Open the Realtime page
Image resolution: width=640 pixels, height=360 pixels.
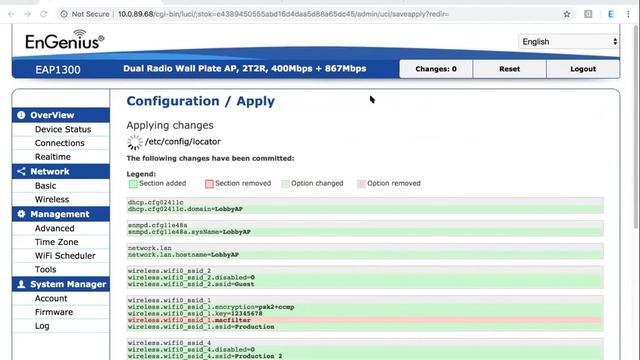tap(53, 157)
